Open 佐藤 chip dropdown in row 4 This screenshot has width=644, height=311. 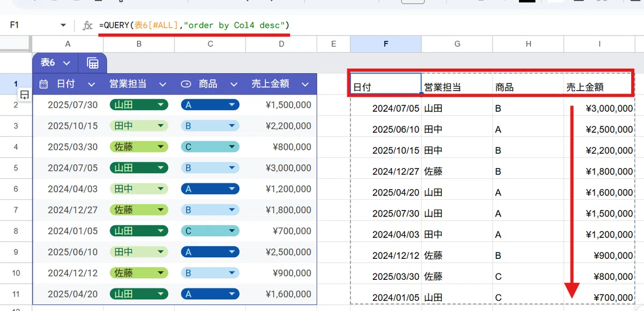click(x=160, y=147)
